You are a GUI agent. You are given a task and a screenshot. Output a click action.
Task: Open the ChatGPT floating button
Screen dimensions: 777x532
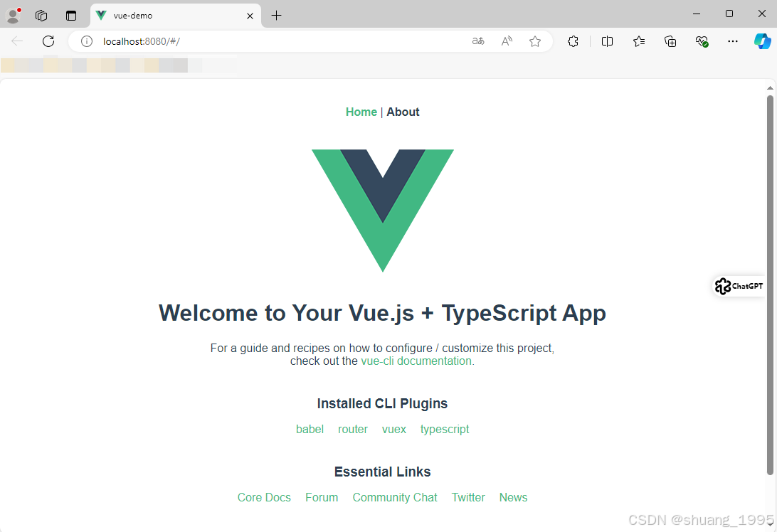coord(739,287)
